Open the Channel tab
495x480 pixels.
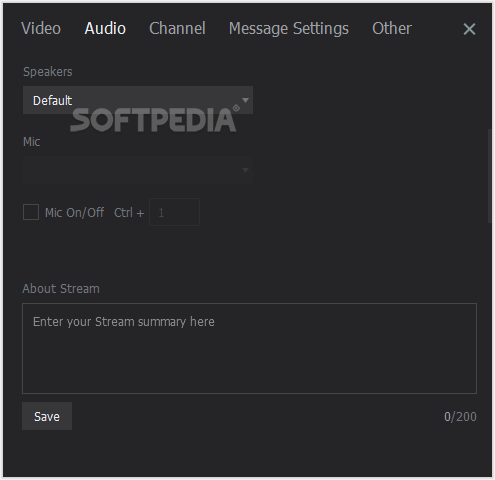click(177, 28)
